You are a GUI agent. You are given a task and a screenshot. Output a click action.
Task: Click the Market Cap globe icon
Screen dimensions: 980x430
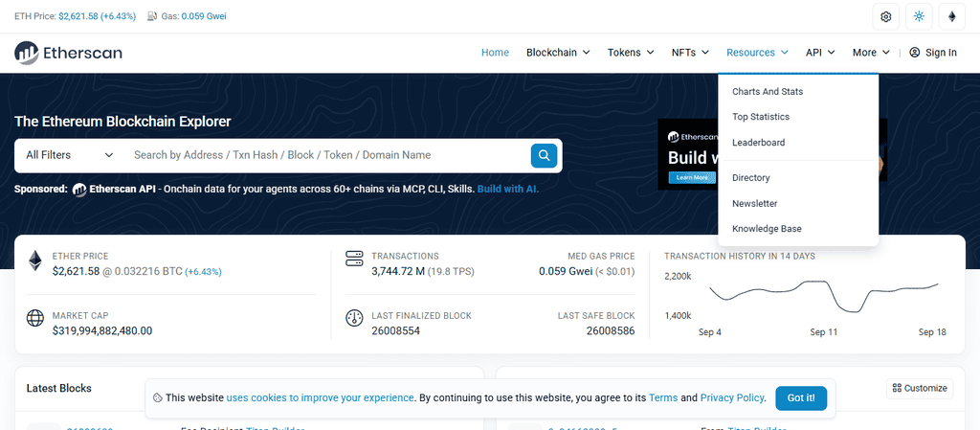[35, 318]
